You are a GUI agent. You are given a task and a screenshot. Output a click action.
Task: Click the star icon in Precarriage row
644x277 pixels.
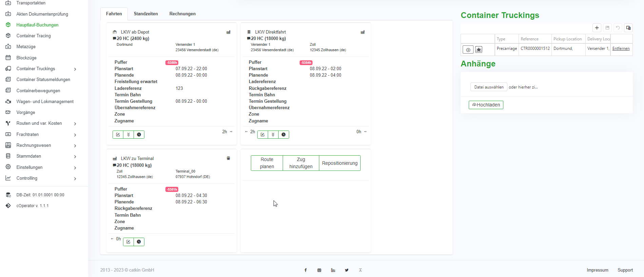(479, 50)
